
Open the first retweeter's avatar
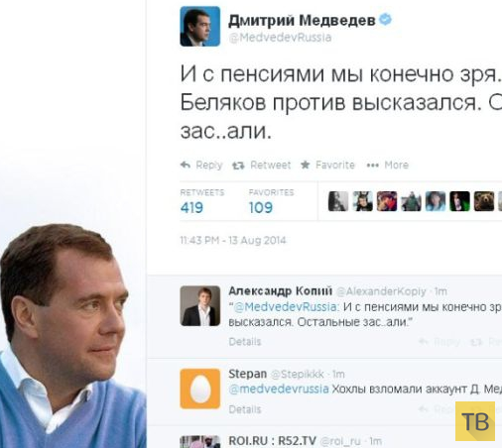click(338, 201)
